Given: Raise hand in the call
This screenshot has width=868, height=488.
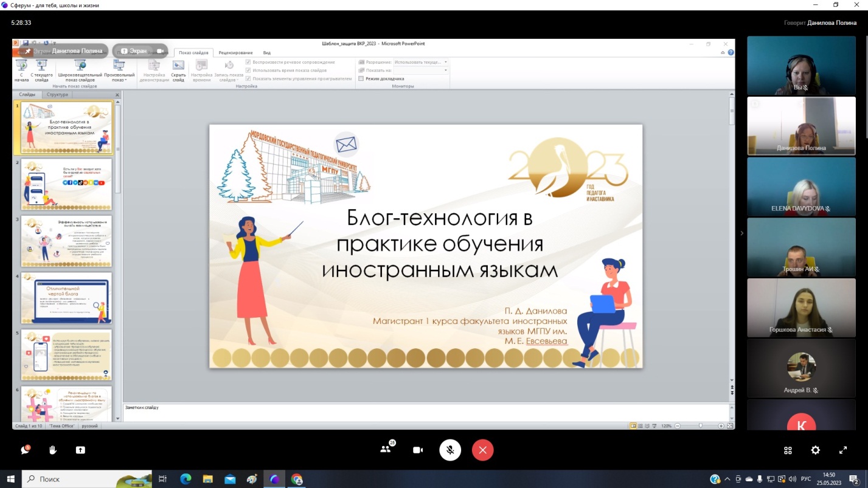Looking at the screenshot, I should coord(53,450).
